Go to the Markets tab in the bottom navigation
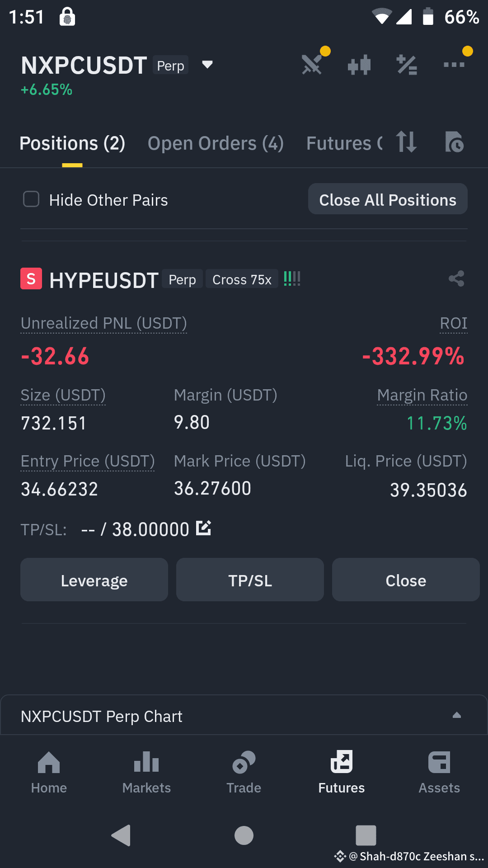Image resolution: width=488 pixels, height=868 pixels. pyautogui.click(x=146, y=772)
